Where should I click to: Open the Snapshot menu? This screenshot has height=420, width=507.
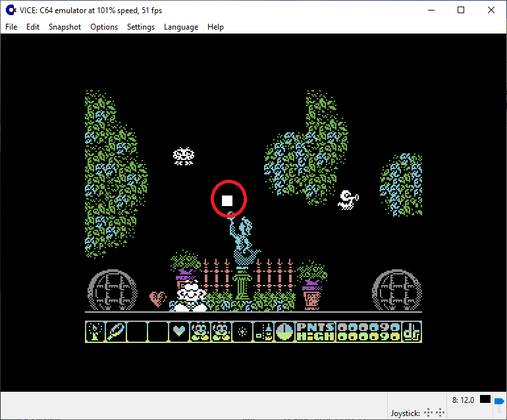[65, 27]
